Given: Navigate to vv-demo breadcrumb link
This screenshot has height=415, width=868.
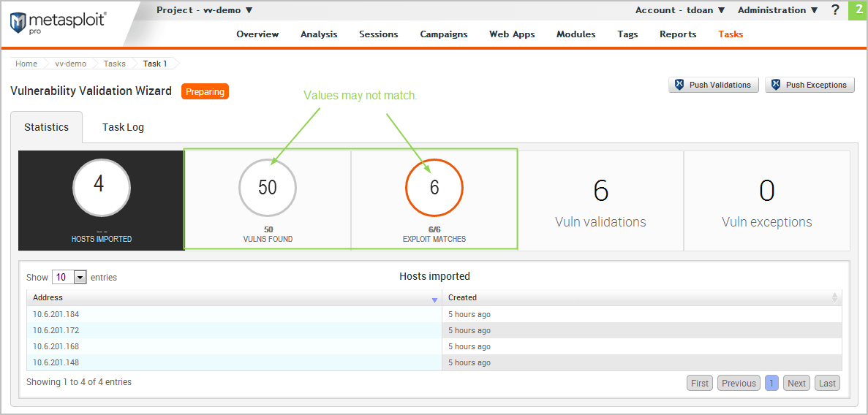Looking at the screenshot, I should pos(70,64).
